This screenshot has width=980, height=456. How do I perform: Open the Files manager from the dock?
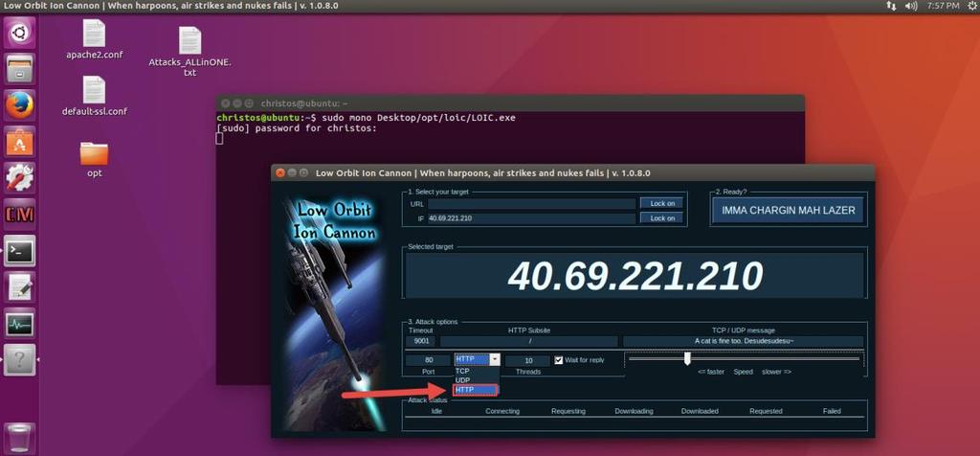(x=19, y=69)
